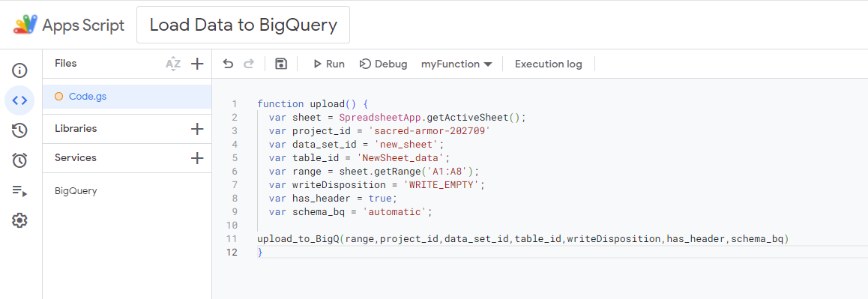Redo the last edit
Viewport: 868px width, 299px height.
coord(249,64)
